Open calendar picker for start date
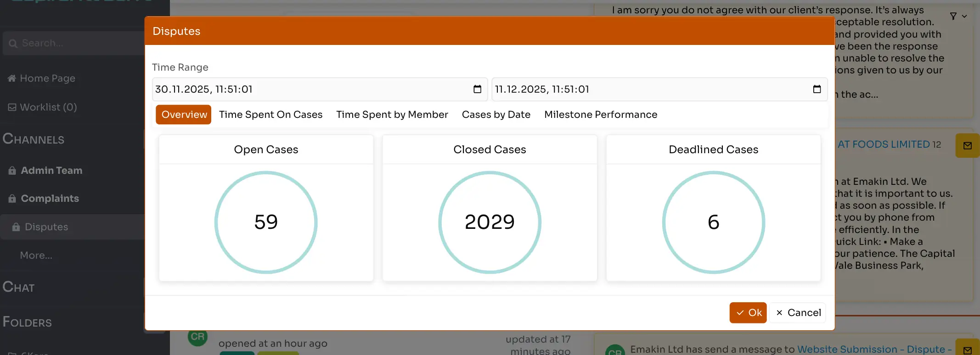The width and height of the screenshot is (980, 355). pyautogui.click(x=477, y=89)
